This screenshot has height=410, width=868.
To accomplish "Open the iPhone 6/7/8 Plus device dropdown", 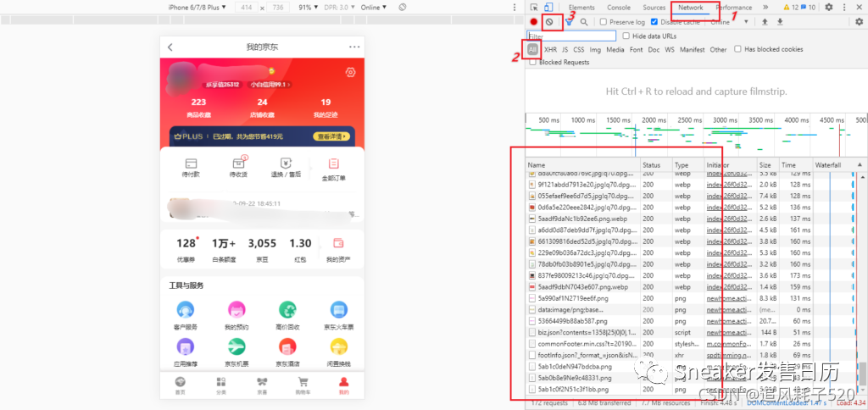I will 197,7.
